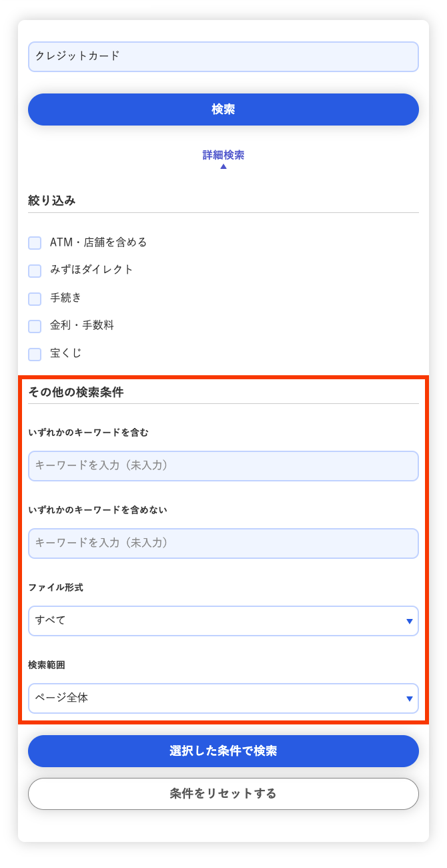Toggle the 宝くじ checkbox
447x868 pixels.
coord(35,354)
